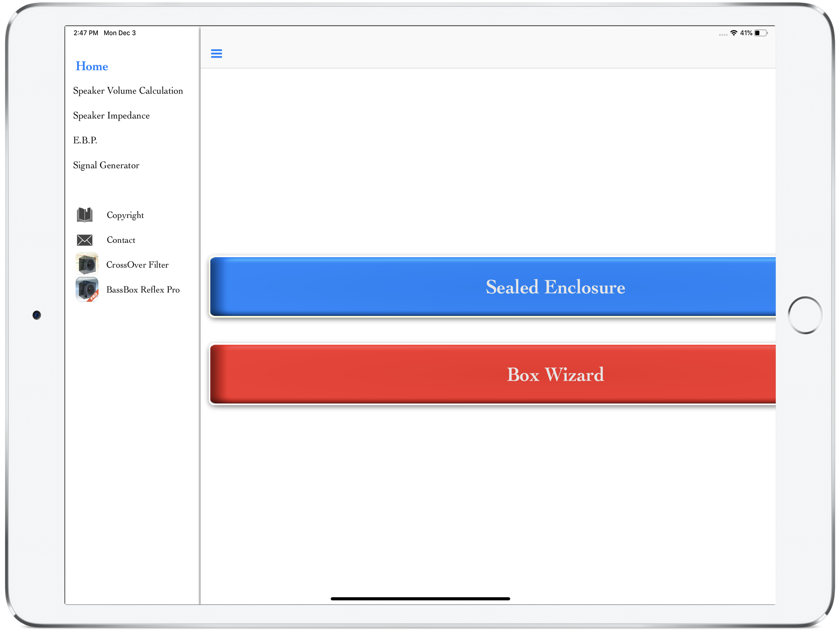Tap the 2:47 PM clock
The image size is (840, 630).
[86, 33]
